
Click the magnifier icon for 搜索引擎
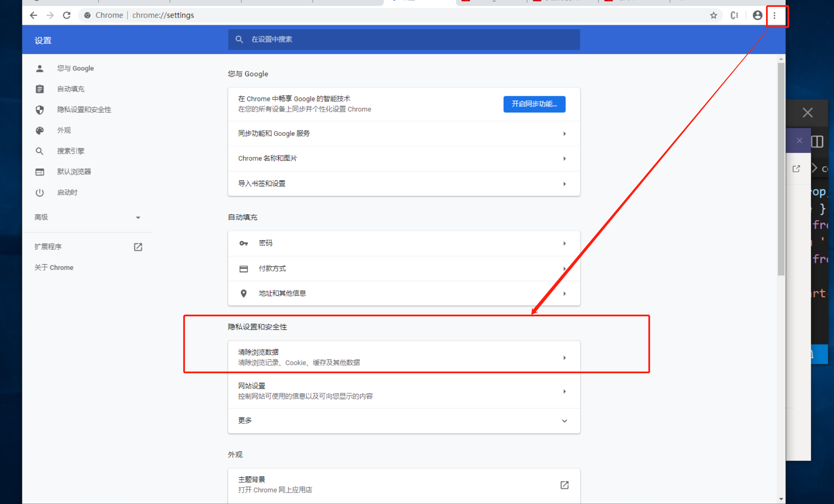(x=40, y=151)
